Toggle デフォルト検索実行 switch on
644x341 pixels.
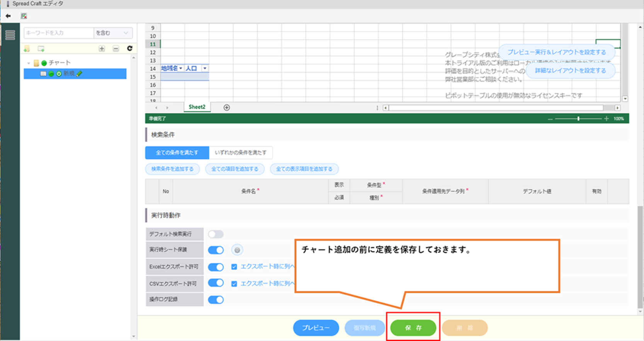click(x=216, y=234)
